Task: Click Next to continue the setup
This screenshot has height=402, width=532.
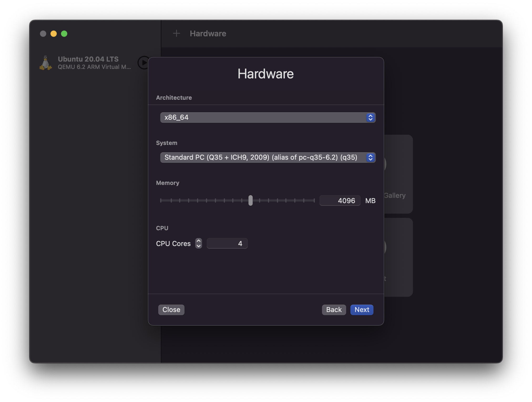Action: pyautogui.click(x=362, y=310)
